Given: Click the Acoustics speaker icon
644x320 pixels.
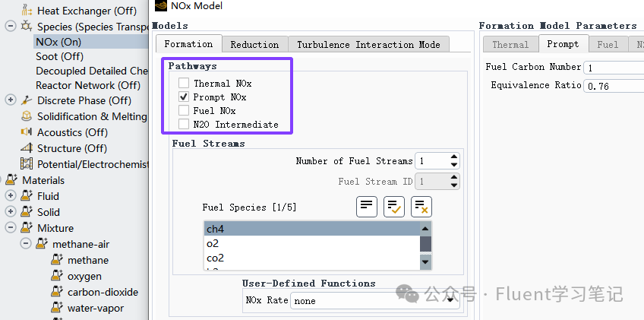Looking at the screenshot, I should [27, 132].
